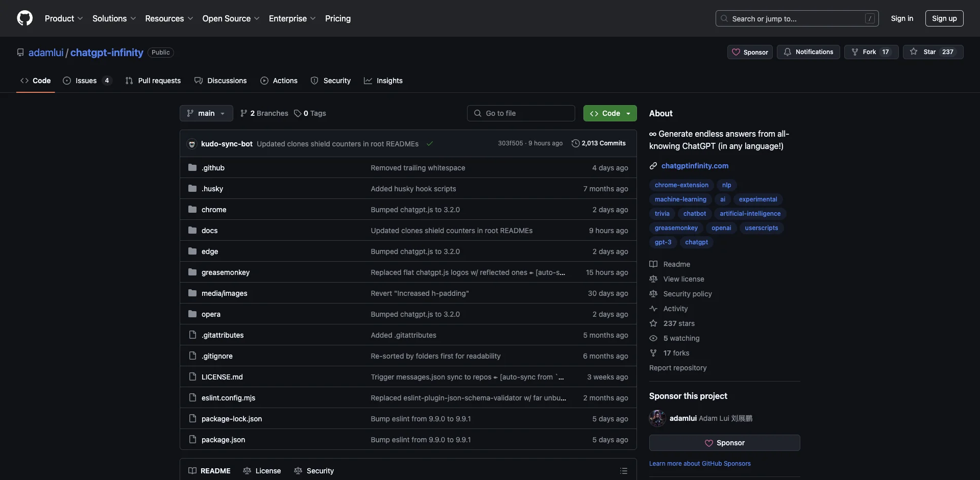
Task: Focus the Go to file field
Action: [521, 113]
